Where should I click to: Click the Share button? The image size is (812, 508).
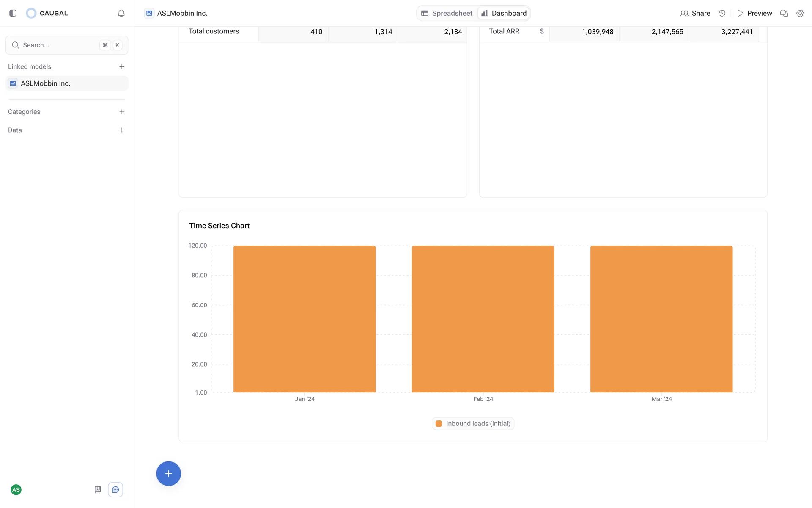click(x=695, y=13)
